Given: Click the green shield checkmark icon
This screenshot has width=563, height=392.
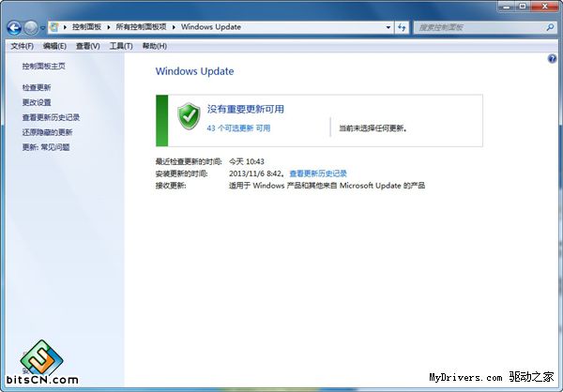Looking at the screenshot, I should [189, 116].
